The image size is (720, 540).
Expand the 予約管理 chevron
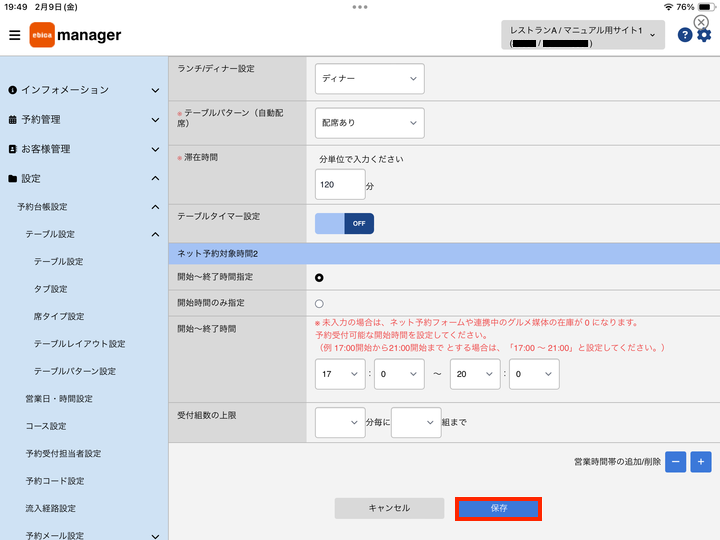point(156,120)
